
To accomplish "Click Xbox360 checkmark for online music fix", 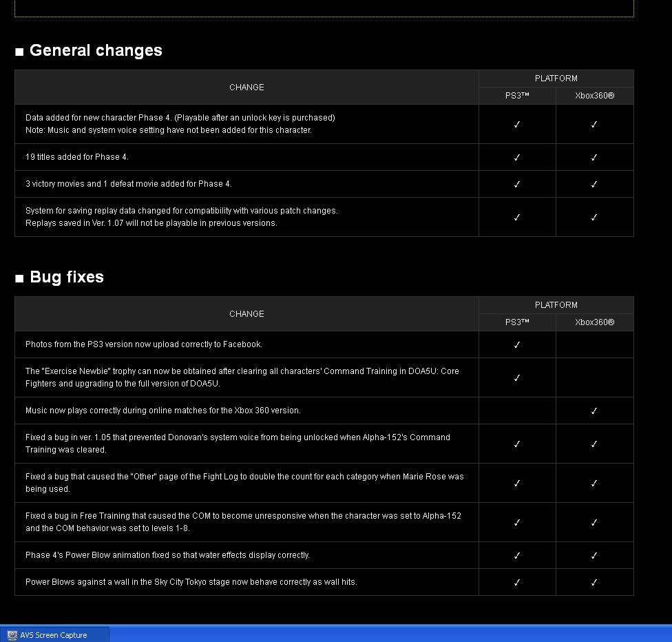I will pos(594,411).
